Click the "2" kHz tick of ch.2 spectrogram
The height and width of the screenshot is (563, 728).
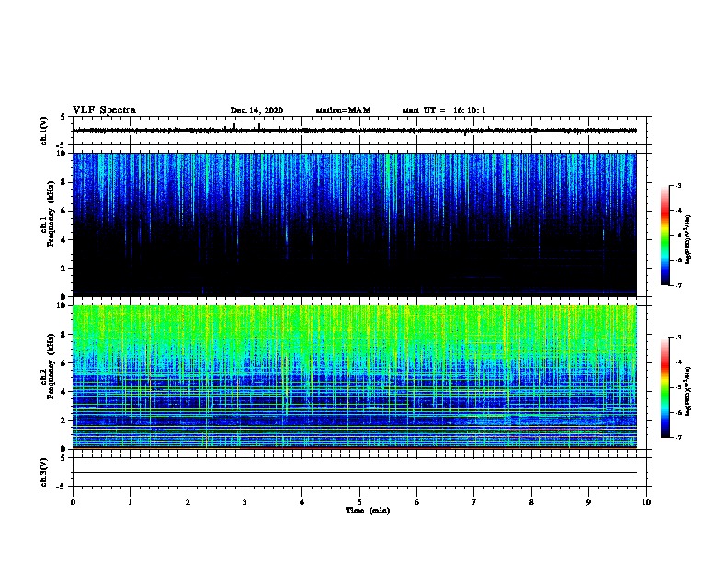[x=64, y=420]
